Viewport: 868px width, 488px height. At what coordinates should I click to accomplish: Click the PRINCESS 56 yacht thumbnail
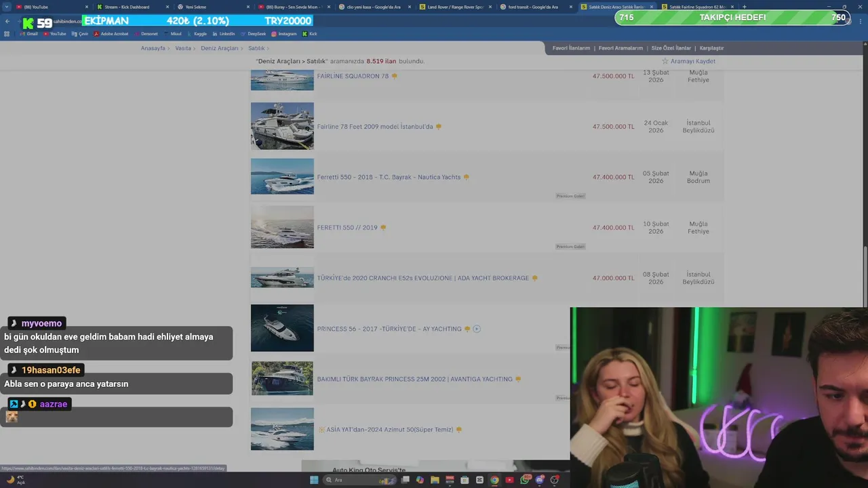[x=282, y=328]
